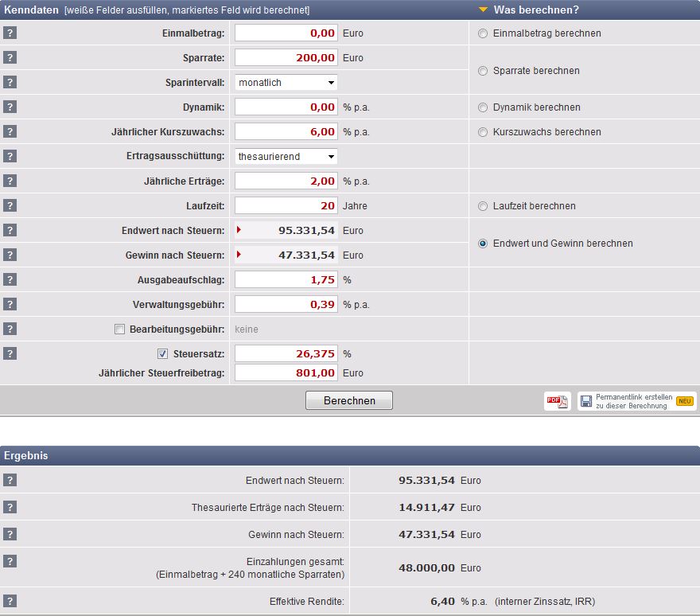The width and height of the screenshot is (700, 616).
Task: Click the calculated Gewinn nach Steuern field
Action: tap(286, 255)
